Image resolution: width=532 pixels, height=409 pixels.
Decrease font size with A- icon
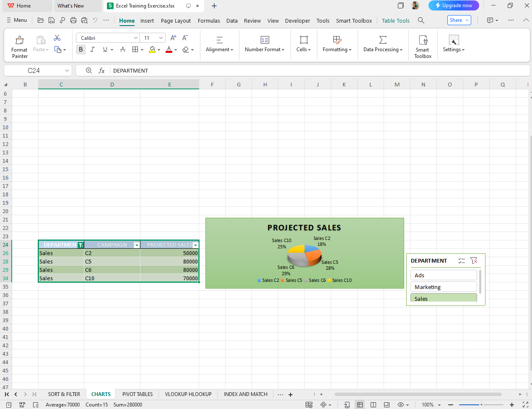(x=185, y=38)
